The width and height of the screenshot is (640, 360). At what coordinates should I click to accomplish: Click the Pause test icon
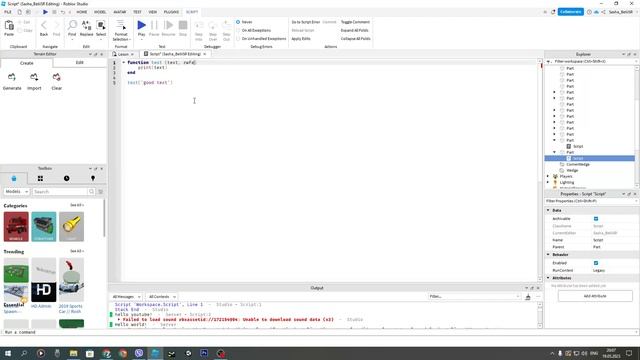[x=154, y=26]
